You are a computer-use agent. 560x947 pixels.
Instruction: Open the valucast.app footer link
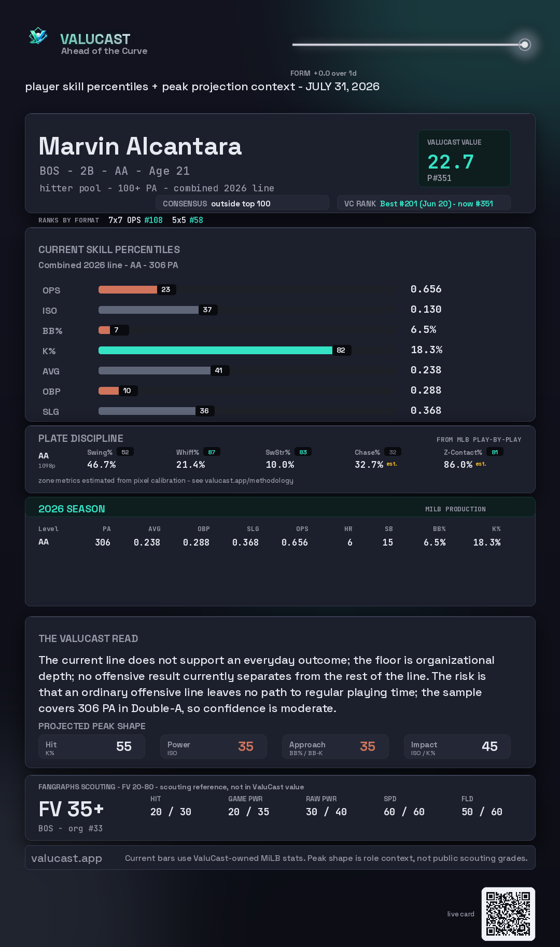coord(67,858)
